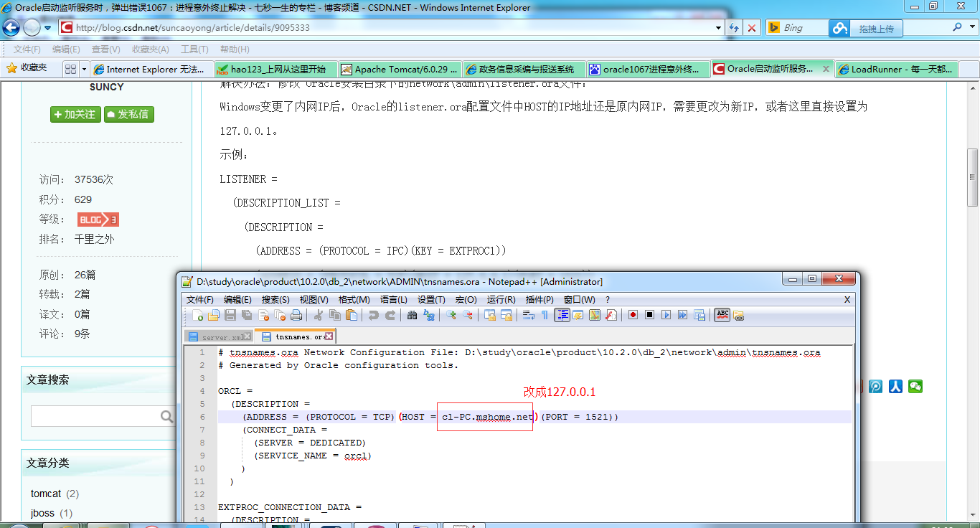Click the 文章搜索 search input box
Viewport: 980px width, 528px height.
point(95,416)
